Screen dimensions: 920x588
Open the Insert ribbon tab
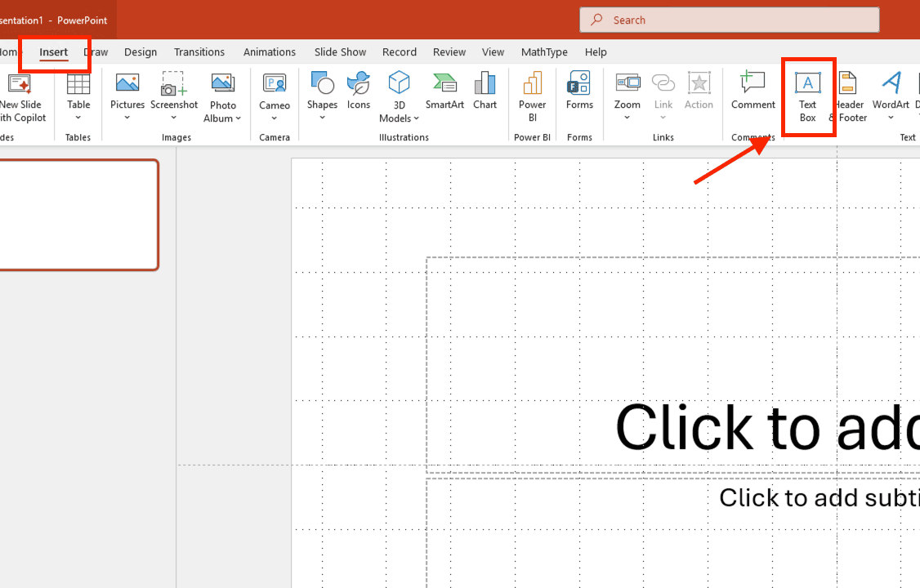(53, 52)
